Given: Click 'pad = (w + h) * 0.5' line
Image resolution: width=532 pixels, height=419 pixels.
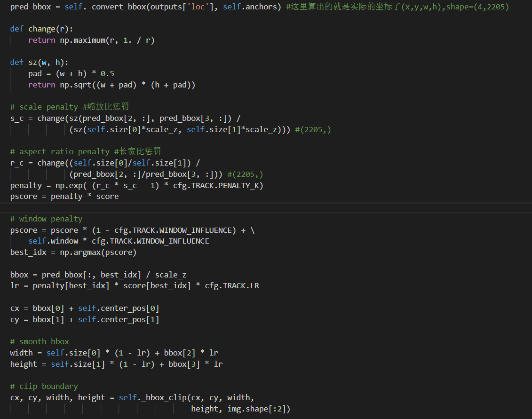Looking at the screenshot, I should pyautogui.click(x=71, y=74).
